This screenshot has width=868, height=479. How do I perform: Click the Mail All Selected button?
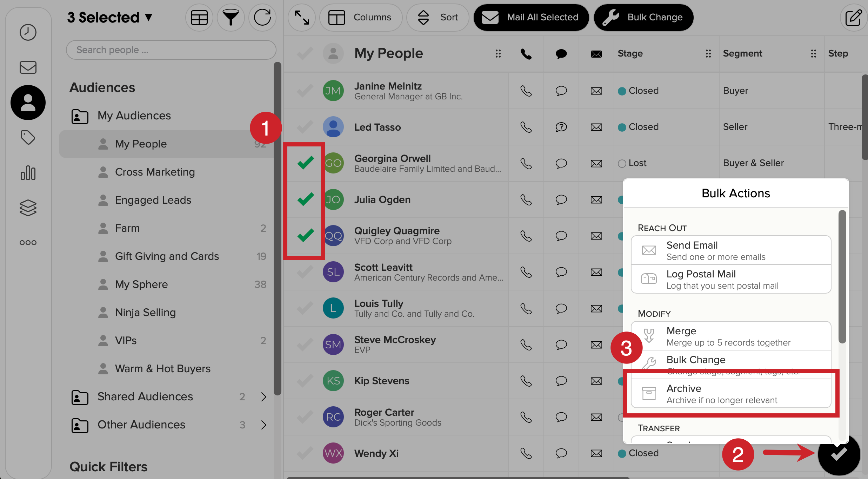[531, 18]
